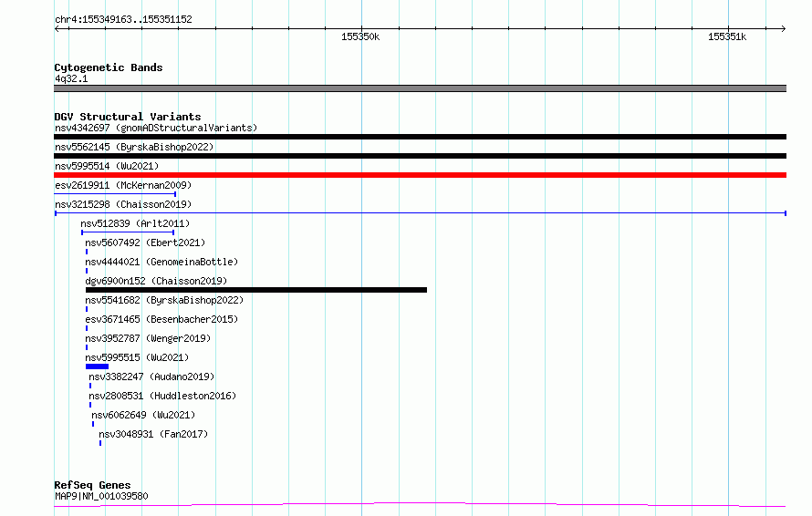Click the black dgv6900n152 variant bar
812x516 pixels.
point(256,290)
